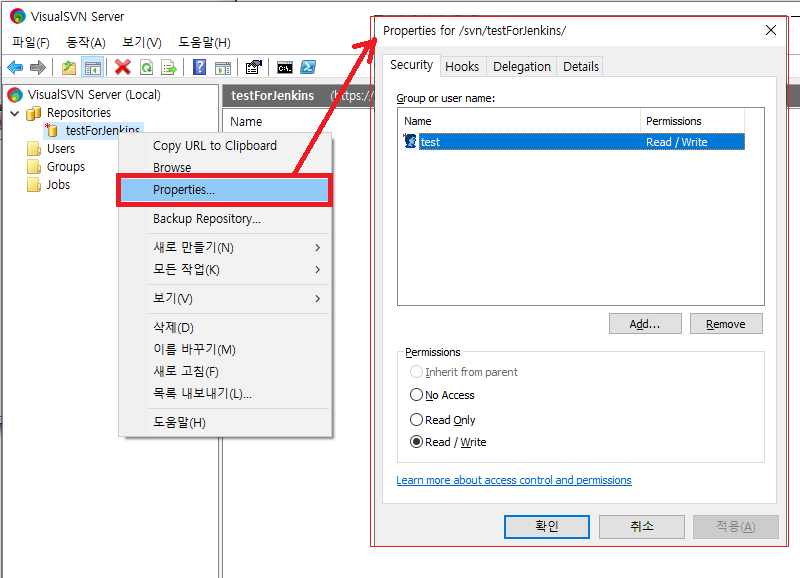Click the Add... button
800x578 pixels.
645,324
